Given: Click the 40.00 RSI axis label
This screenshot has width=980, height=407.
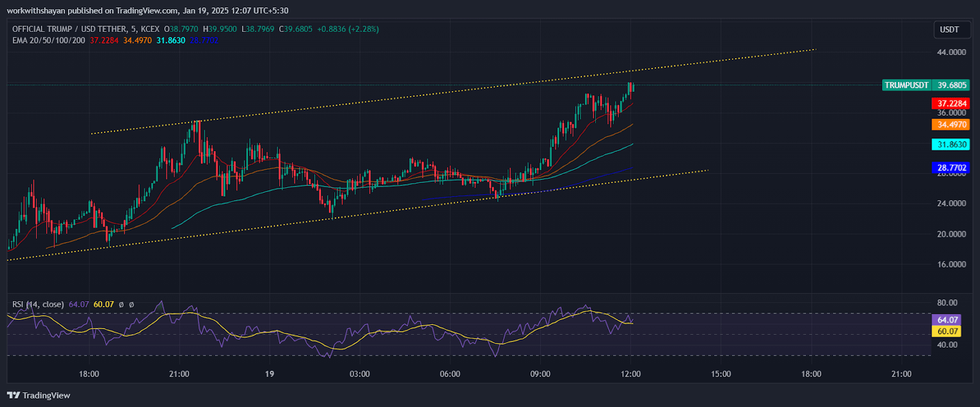Looking at the screenshot, I should [947, 345].
